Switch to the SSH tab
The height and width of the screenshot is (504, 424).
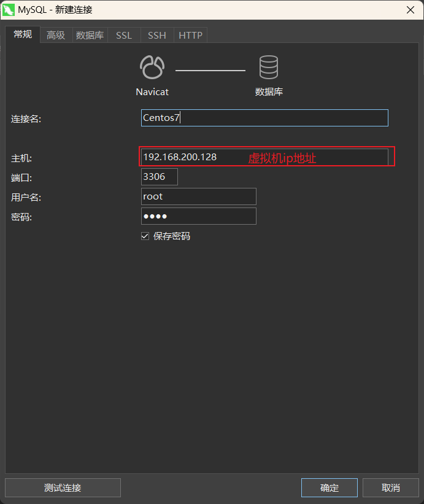(x=157, y=36)
